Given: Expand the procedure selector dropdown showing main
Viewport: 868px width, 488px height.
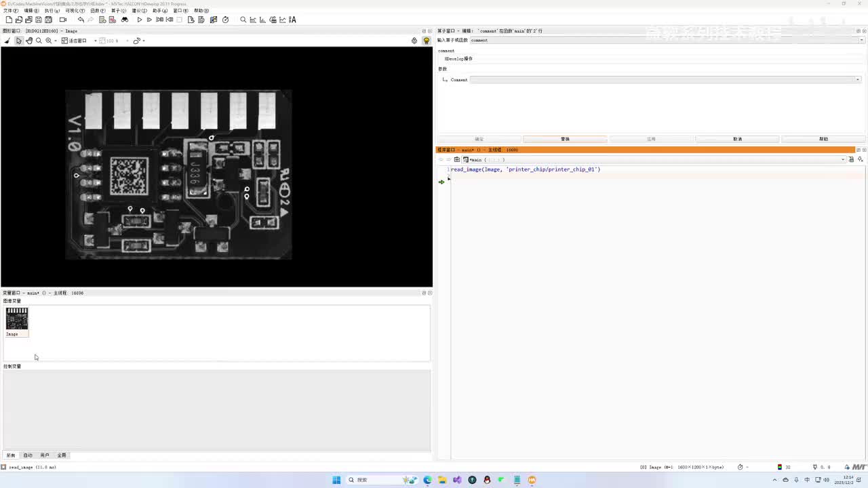Looking at the screenshot, I should [843, 160].
